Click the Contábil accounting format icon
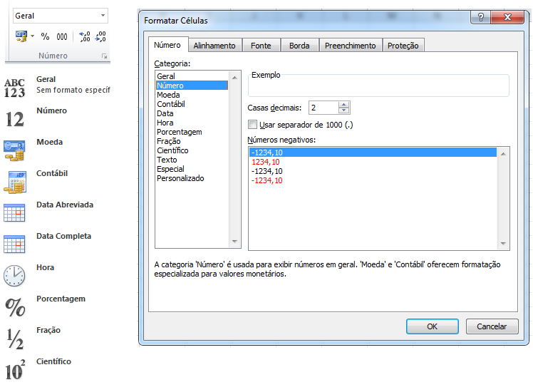 (x=14, y=181)
